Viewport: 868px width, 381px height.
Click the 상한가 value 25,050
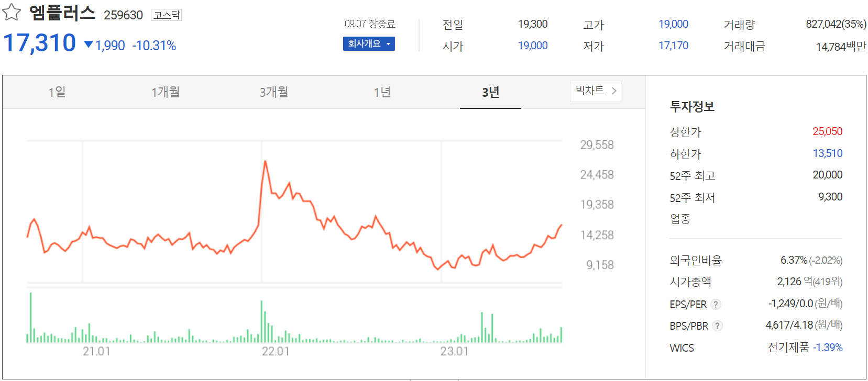pyautogui.click(x=828, y=131)
